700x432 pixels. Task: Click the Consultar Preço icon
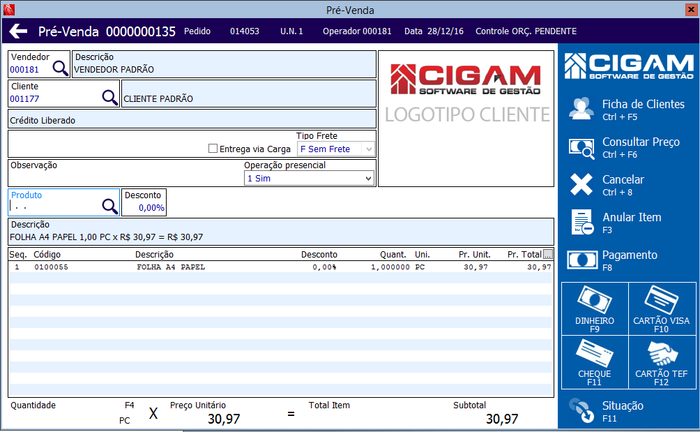[x=581, y=148]
